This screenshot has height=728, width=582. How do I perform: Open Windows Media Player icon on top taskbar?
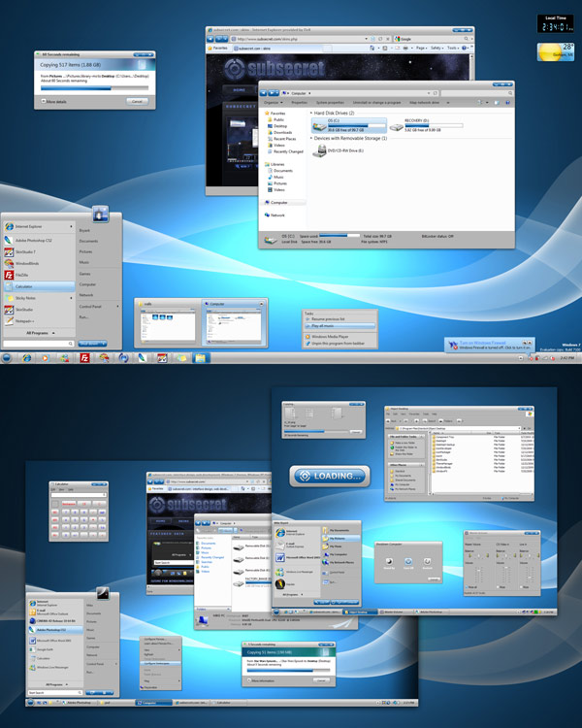(45, 358)
